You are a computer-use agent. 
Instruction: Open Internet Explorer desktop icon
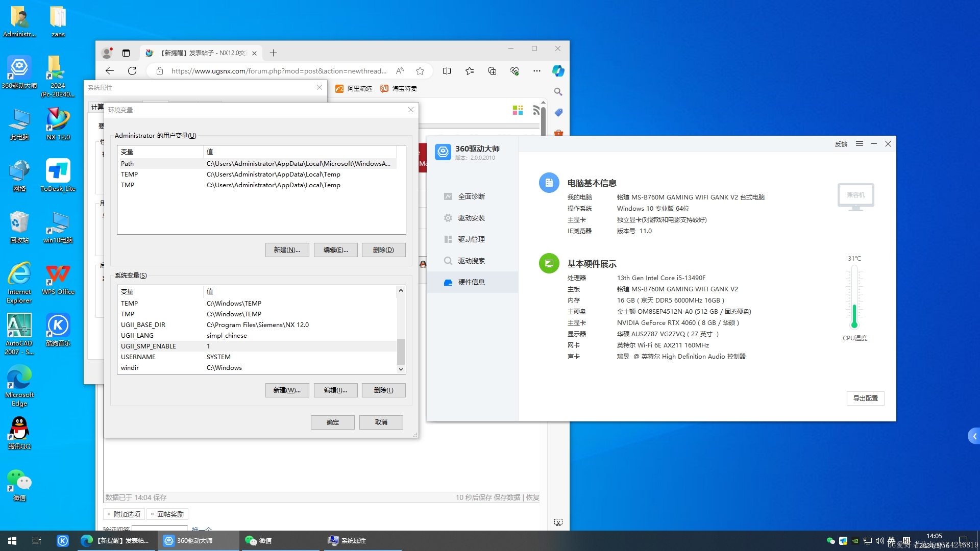pos(19,283)
